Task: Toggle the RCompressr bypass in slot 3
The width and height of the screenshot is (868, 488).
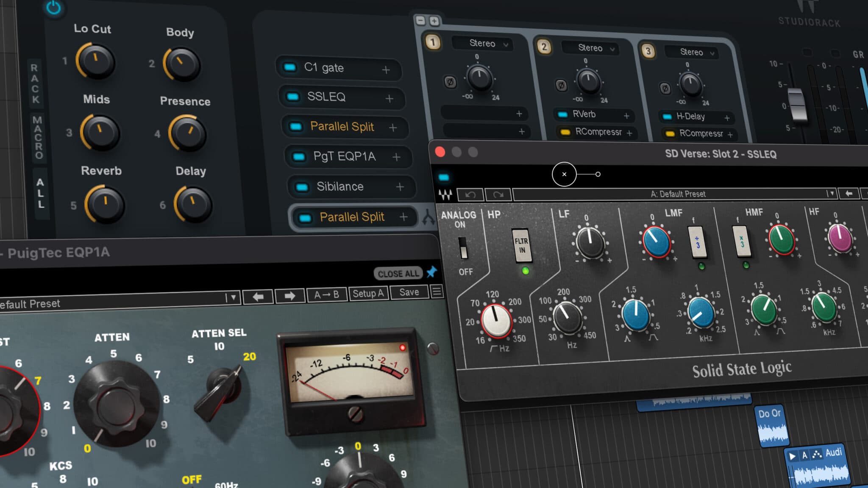Action: pyautogui.click(x=670, y=133)
